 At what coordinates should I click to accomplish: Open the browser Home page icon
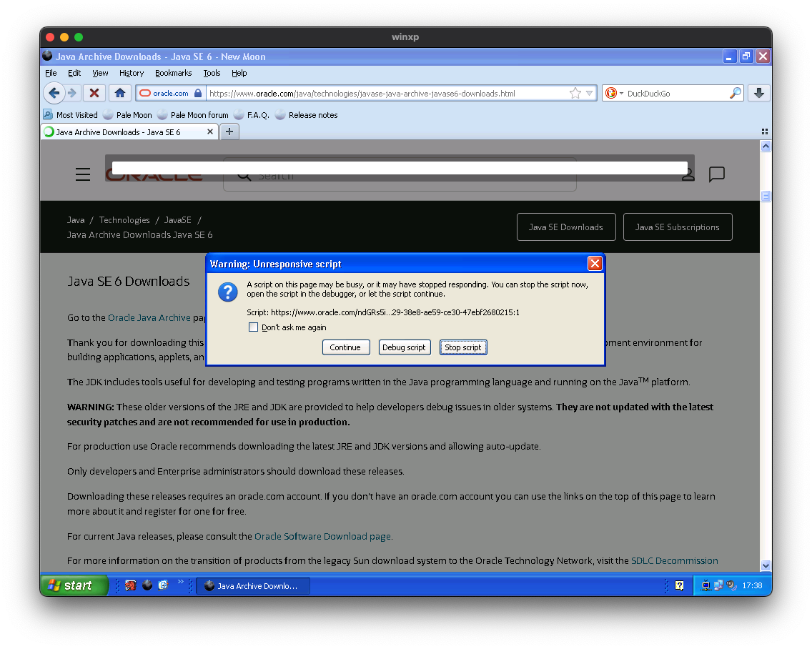120,93
